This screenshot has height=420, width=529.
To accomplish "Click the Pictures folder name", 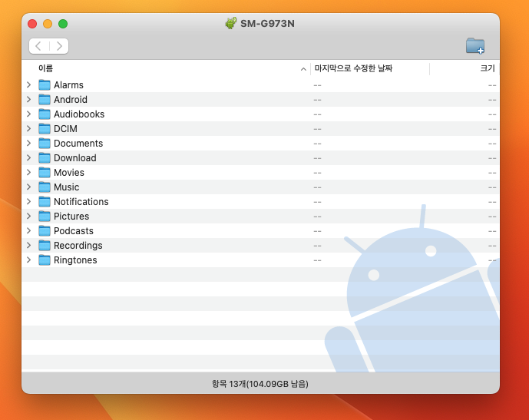I will (71, 217).
